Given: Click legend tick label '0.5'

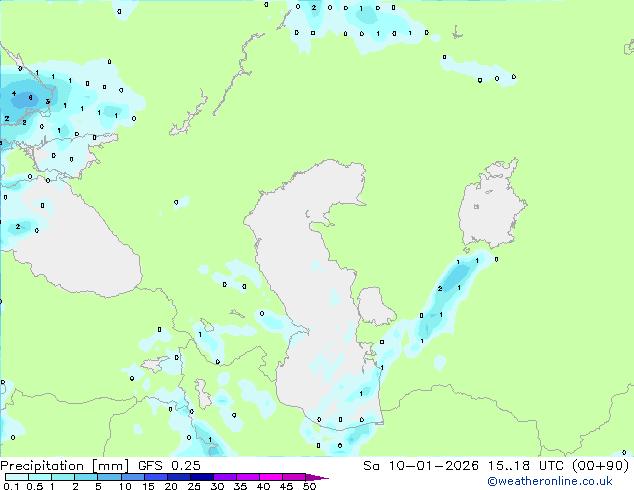Looking at the screenshot, I should tap(35, 486).
